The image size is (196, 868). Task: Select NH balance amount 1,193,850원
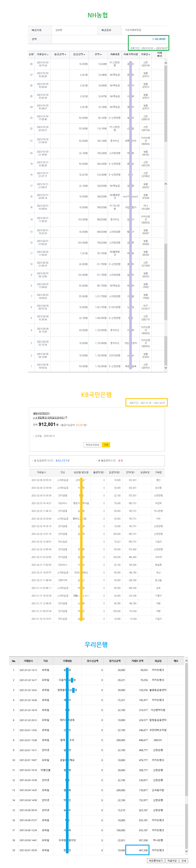pyautogui.click(x=159, y=39)
